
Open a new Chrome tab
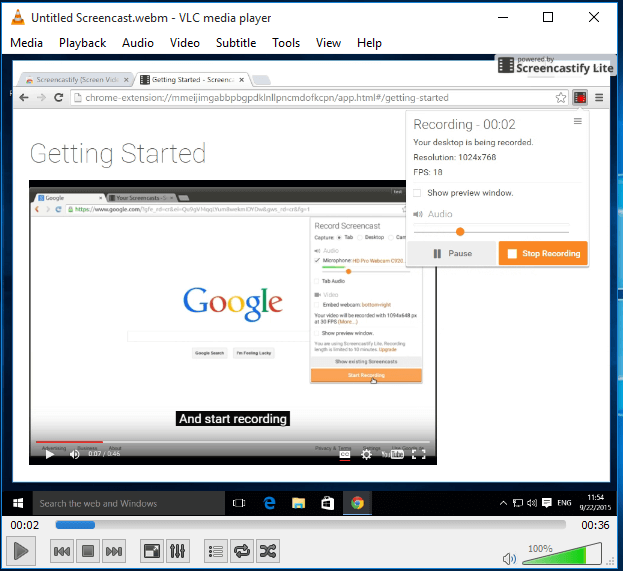[x=261, y=80]
